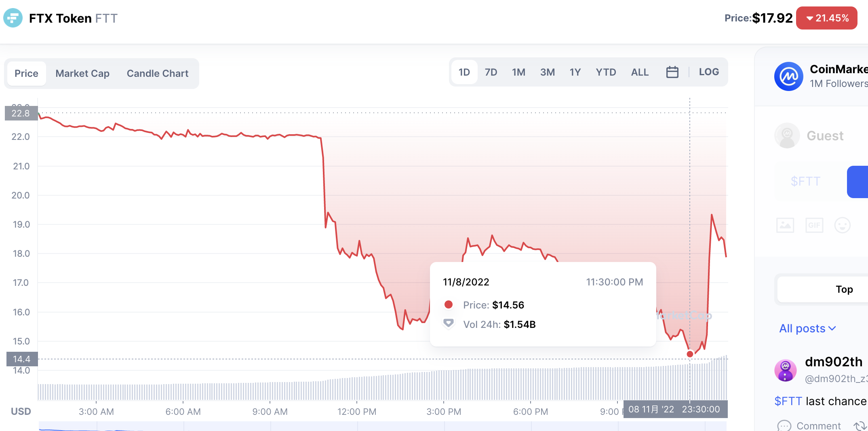868x431 pixels.
Task: Click the CoinMarketCap avatar icon
Action: [788, 76]
